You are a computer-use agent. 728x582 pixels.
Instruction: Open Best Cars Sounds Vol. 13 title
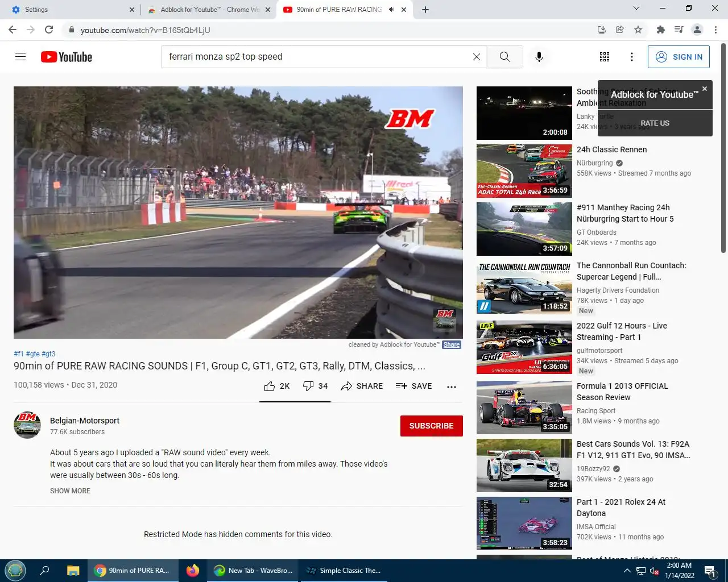[633, 450]
